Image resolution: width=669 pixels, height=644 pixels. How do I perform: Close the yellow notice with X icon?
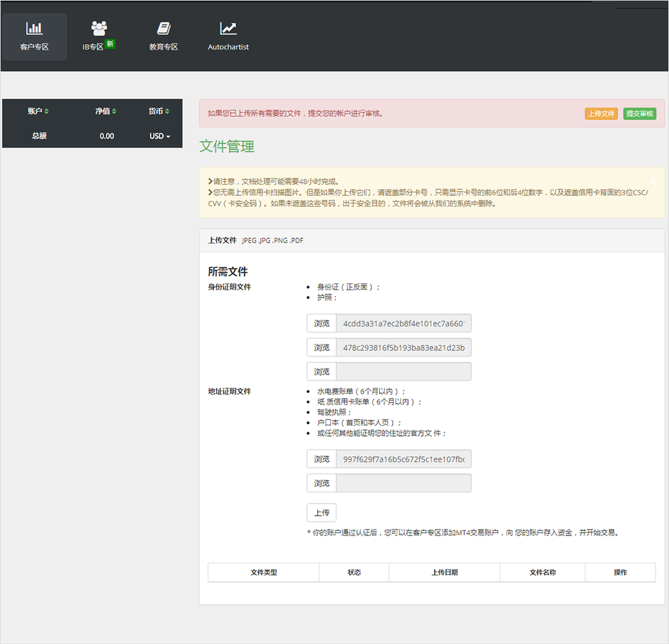coord(653,181)
